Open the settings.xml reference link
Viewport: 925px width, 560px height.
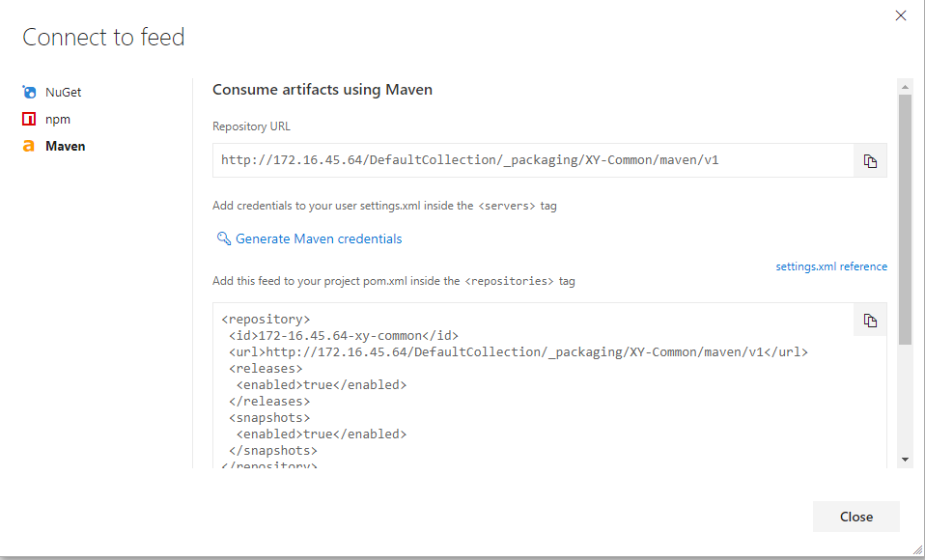(831, 266)
